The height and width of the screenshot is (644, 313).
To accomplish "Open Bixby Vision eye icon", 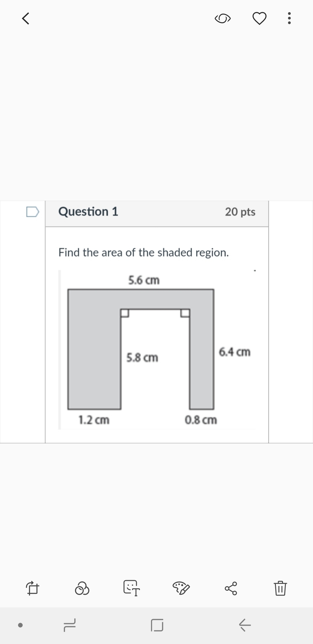I will 223,19.
